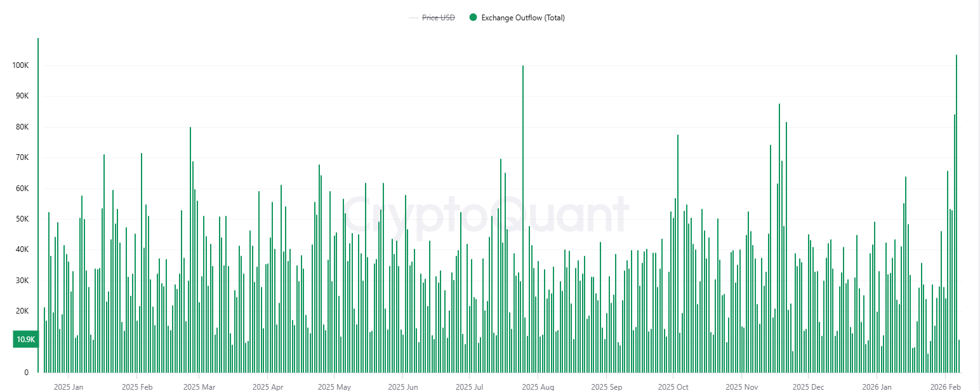
Task: Toggle the Price USD legend series
Action: click(439, 18)
